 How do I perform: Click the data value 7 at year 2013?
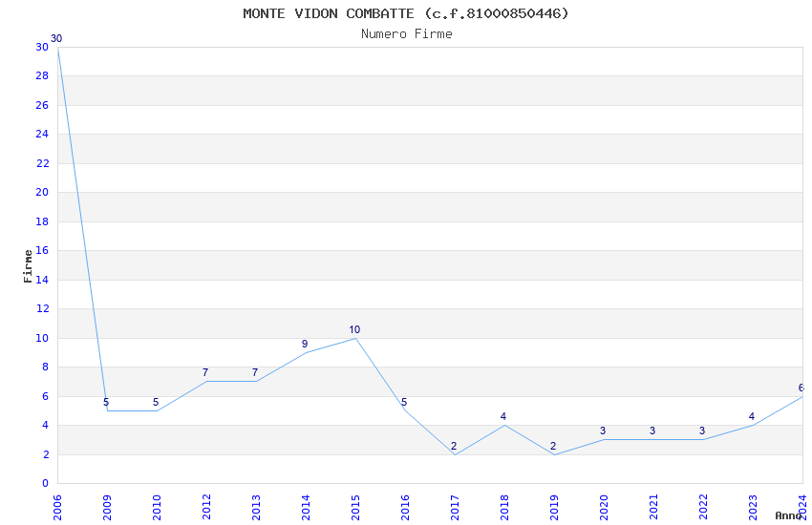255,373
